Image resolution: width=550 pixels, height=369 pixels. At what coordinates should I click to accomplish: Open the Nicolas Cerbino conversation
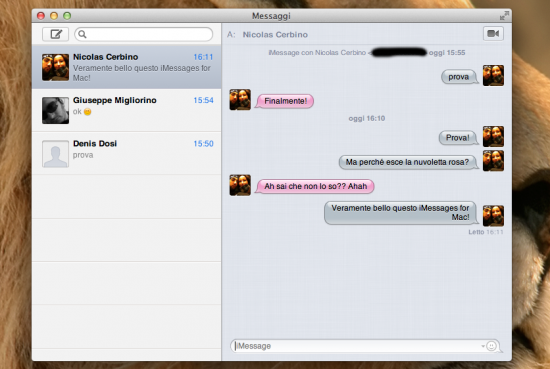[126, 67]
